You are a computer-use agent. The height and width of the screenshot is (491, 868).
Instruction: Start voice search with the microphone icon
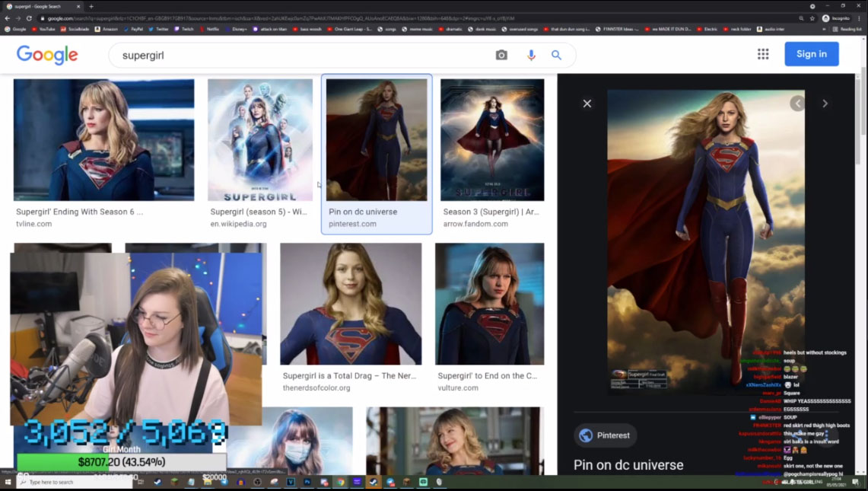point(531,55)
